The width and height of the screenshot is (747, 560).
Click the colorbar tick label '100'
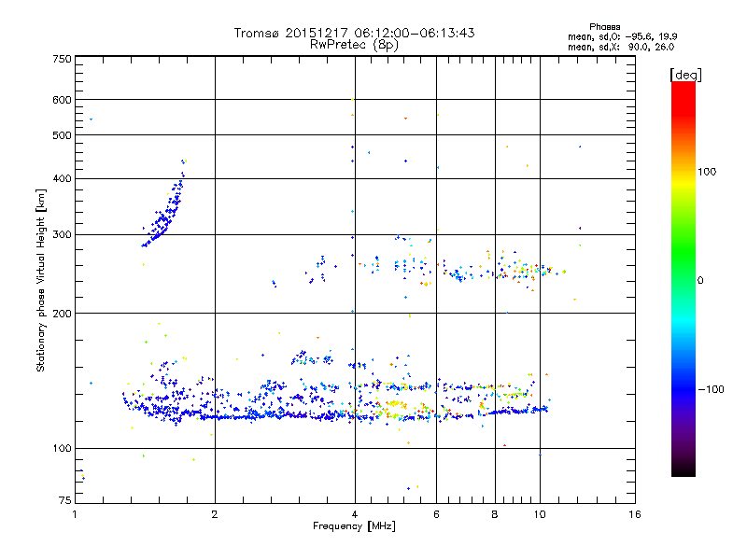point(707,172)
